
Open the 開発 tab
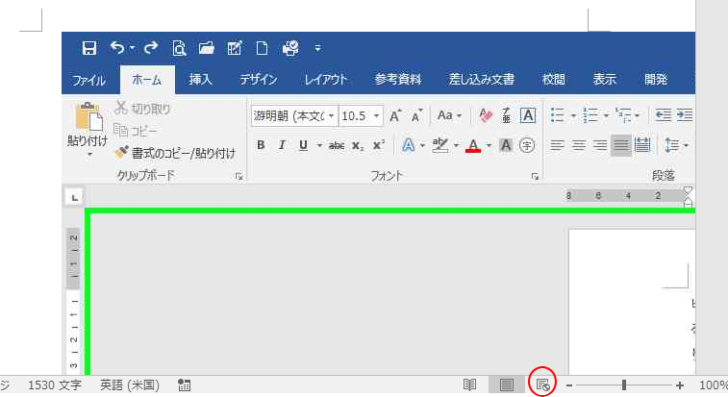click(656, 79)
